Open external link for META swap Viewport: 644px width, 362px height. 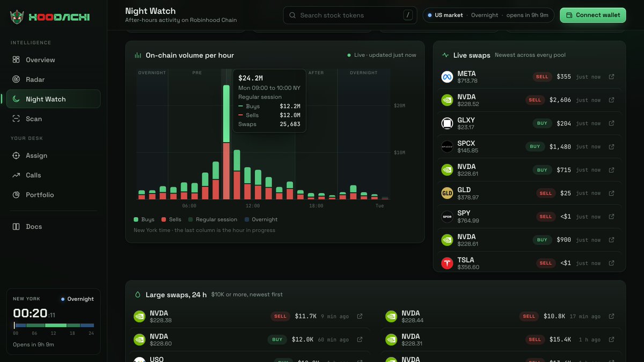611,77
